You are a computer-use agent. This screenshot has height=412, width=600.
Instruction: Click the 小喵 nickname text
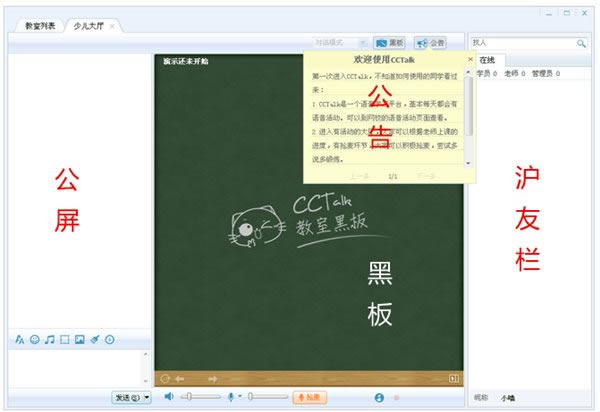[508, 398]
